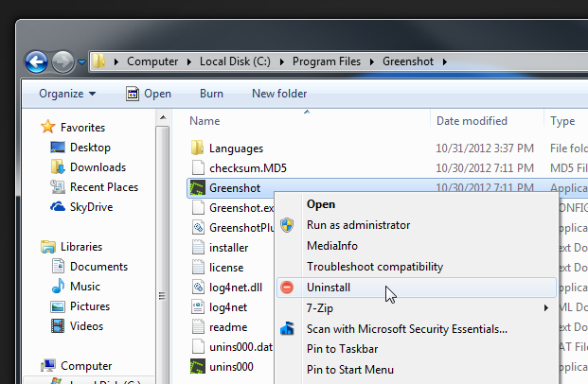Screen dimensions: 588x384
Task: Click the Greenshot.exe config file icon
Action: point(198,207)
